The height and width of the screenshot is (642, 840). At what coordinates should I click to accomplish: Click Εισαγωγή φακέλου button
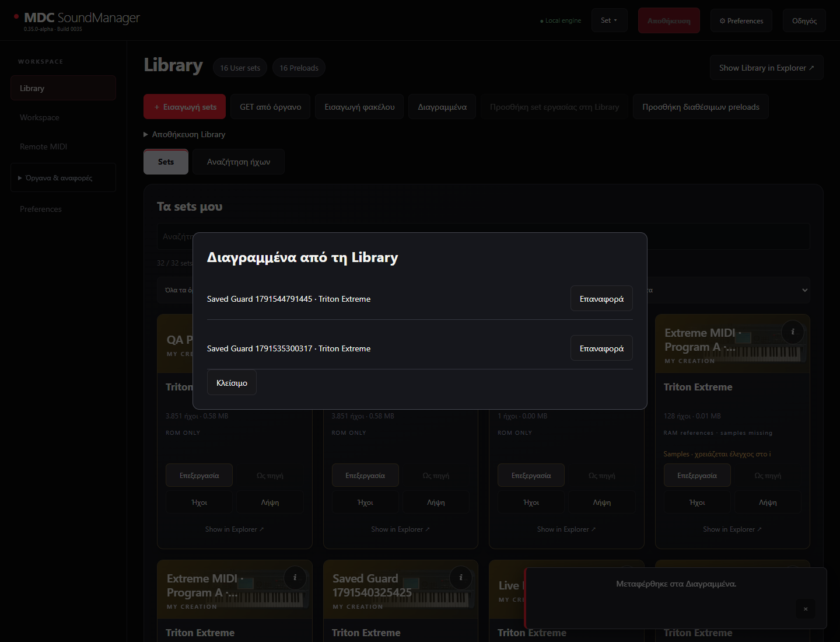pos(359,107)
